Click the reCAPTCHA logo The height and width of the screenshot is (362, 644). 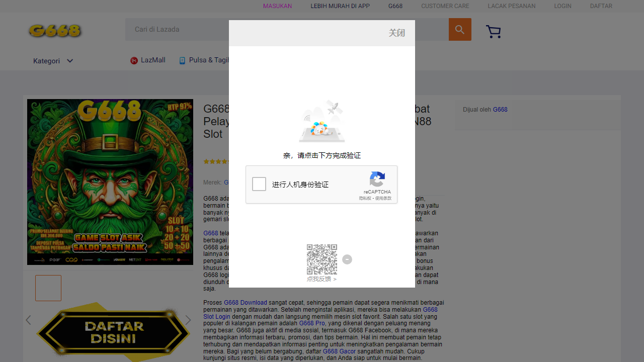point(377,179)
